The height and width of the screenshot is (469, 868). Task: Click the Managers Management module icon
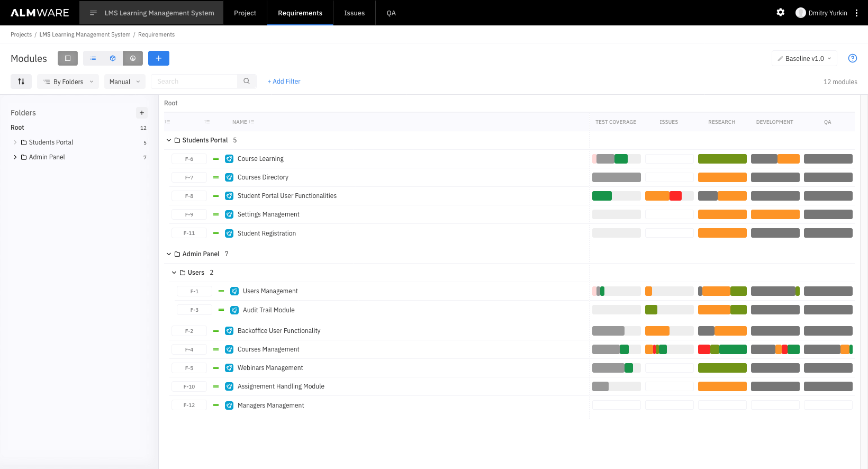[229, 405]
